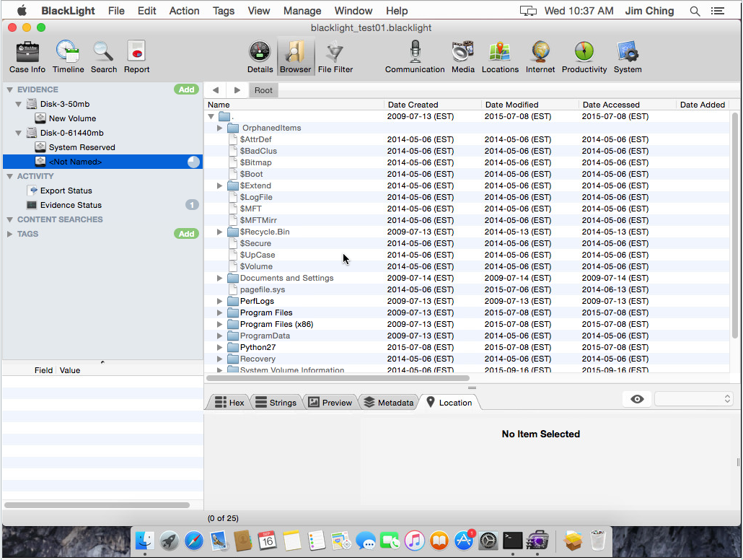Open Spotlight search in menu bar

(695, 11)
